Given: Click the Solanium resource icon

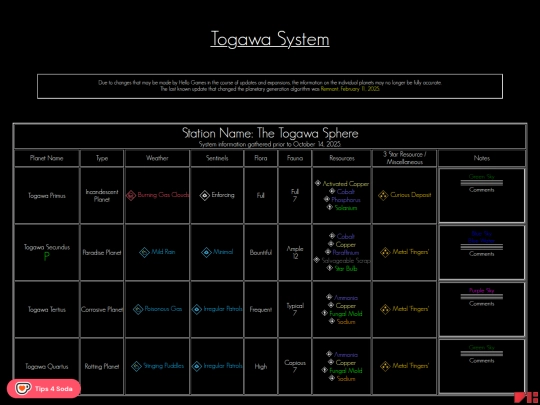Looking at the screenshot, I should pos(330,207).
